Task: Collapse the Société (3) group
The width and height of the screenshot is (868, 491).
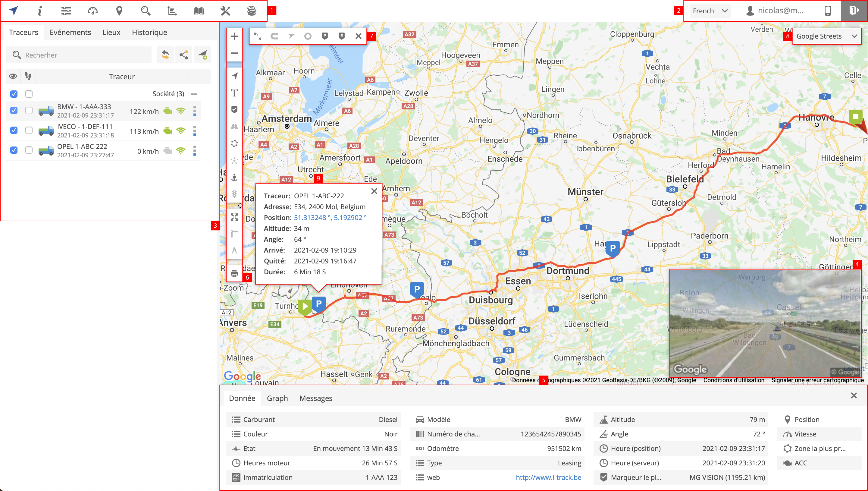Action: pos(194,94)
